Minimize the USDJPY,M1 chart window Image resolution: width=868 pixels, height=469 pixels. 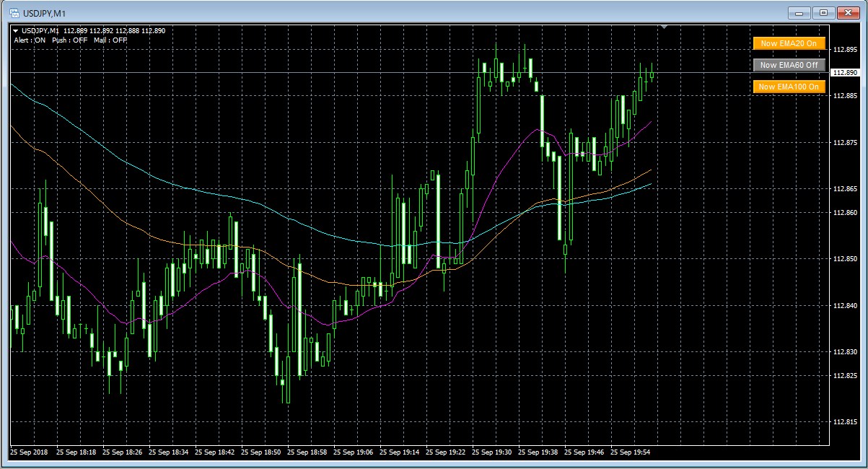pos(799,12)
